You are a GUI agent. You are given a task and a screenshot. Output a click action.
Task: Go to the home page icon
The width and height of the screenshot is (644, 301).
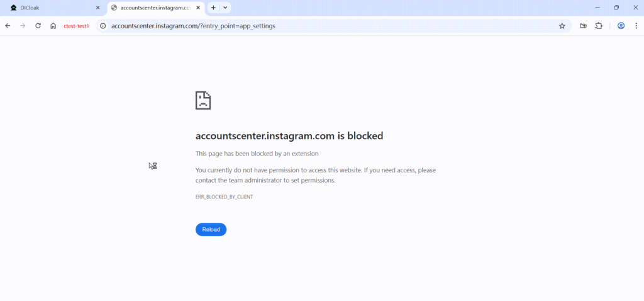[53, 26]
